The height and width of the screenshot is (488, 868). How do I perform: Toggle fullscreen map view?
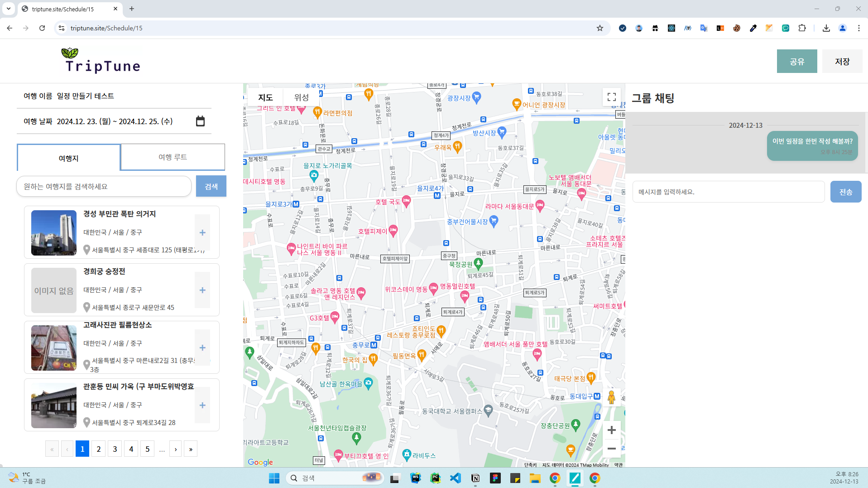coord(611,97)
